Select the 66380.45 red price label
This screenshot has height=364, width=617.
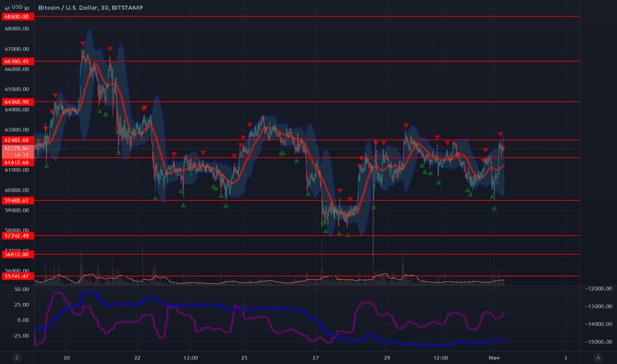[18, 62]
